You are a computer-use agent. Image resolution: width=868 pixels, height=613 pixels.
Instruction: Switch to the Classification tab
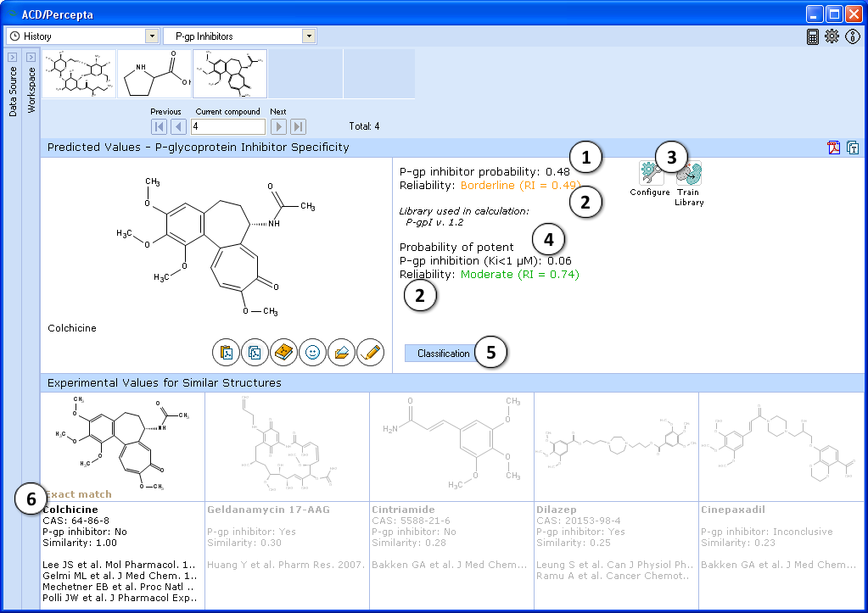click(444, 353)
